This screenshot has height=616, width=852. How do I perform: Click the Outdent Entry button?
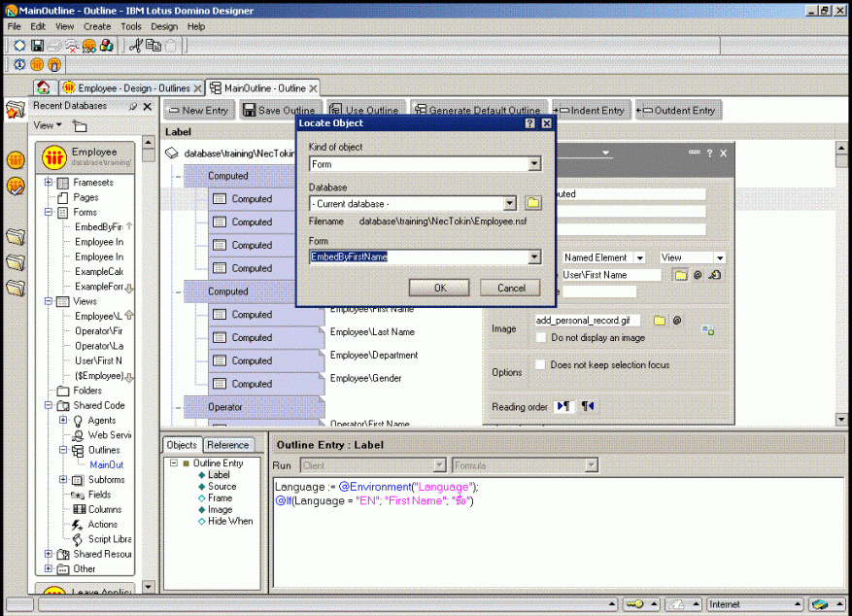pos(677,110)
